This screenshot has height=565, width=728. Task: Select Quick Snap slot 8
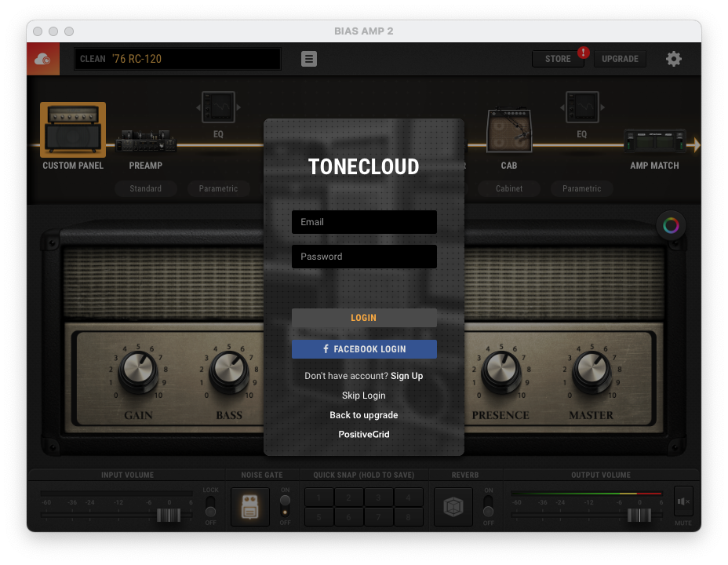pos(408,516)
